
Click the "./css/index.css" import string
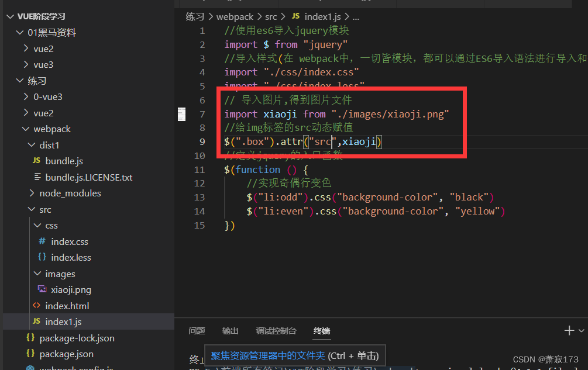[311, 72]
